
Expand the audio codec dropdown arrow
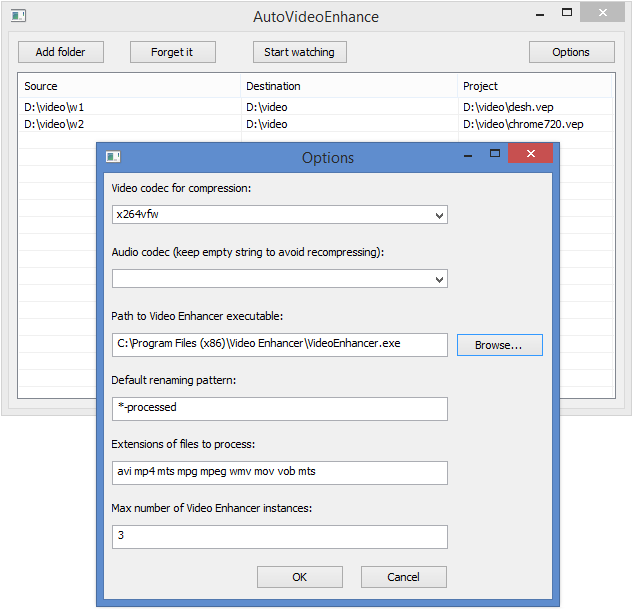click(439, 279)
